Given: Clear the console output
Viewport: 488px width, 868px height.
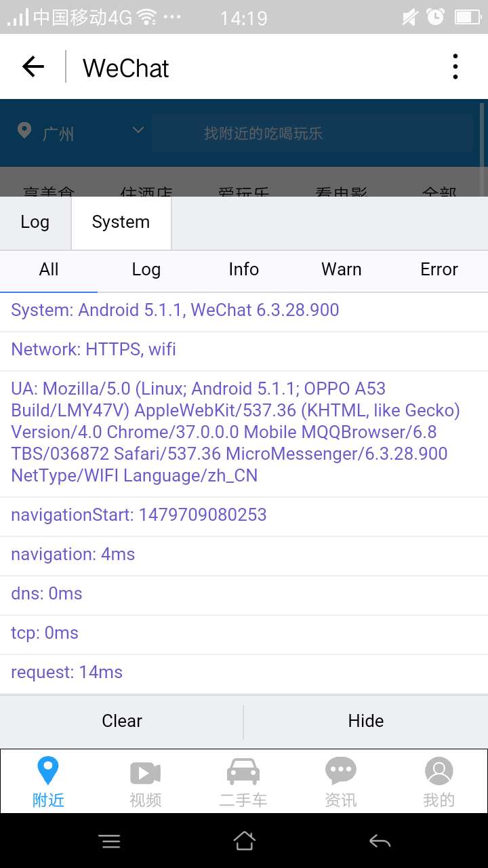Looking at the screenshot, I should (122, 721).
